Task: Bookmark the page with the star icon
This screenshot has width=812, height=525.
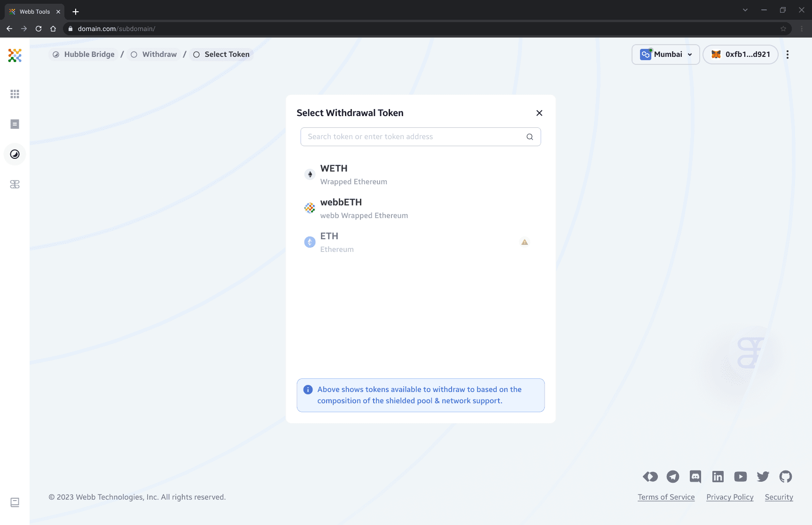Action: point(783,29)
